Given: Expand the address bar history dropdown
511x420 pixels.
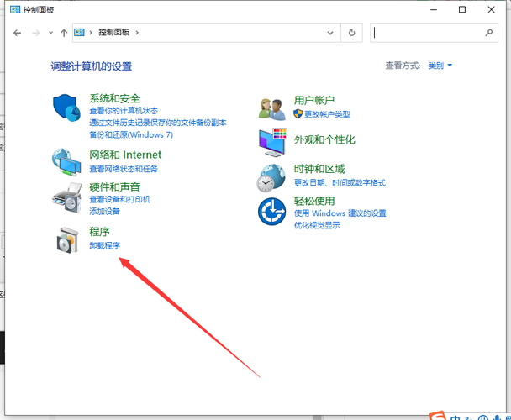Looking at the screenshot, I should coord(330,33).
